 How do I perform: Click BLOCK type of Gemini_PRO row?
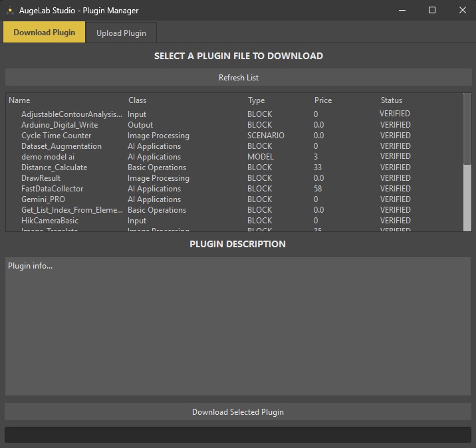[x=259, y=199]
